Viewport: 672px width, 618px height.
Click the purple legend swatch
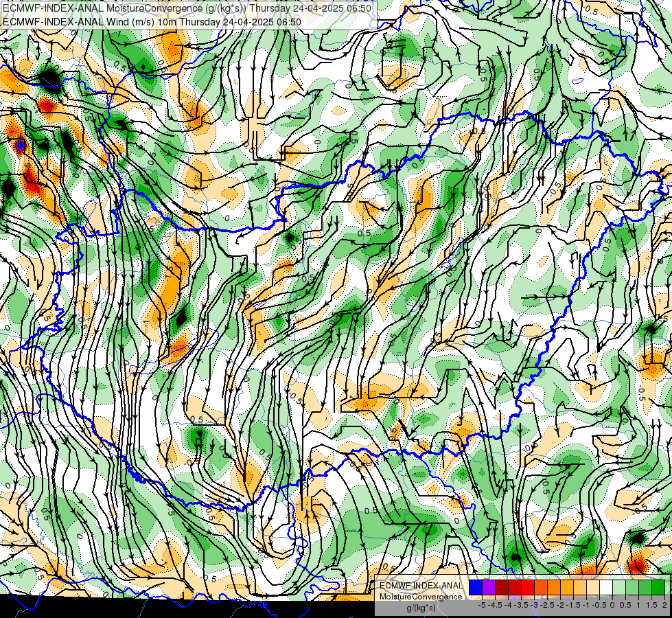pyautogui.click(x=489, y=587)
